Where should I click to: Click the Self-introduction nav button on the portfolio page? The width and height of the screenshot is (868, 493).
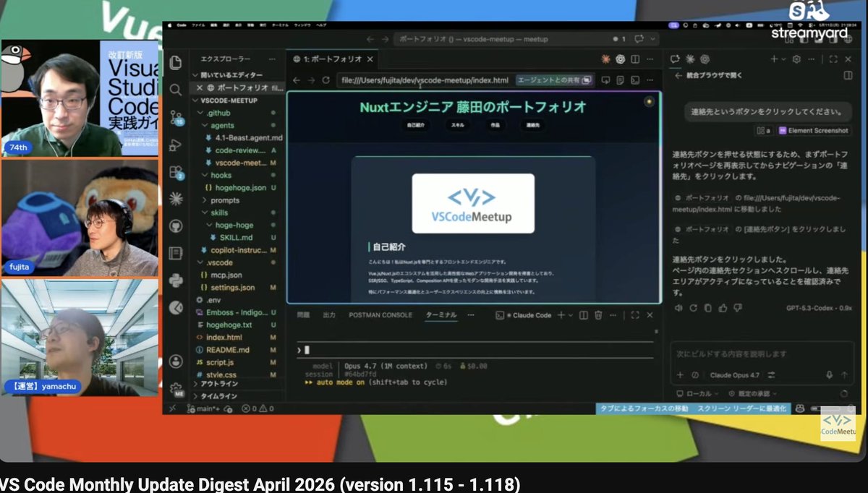tap(416, 125)
